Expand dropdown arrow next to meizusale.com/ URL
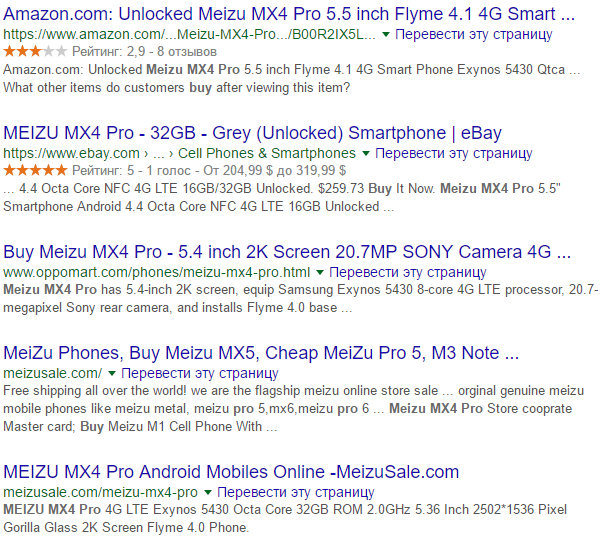 112,373
